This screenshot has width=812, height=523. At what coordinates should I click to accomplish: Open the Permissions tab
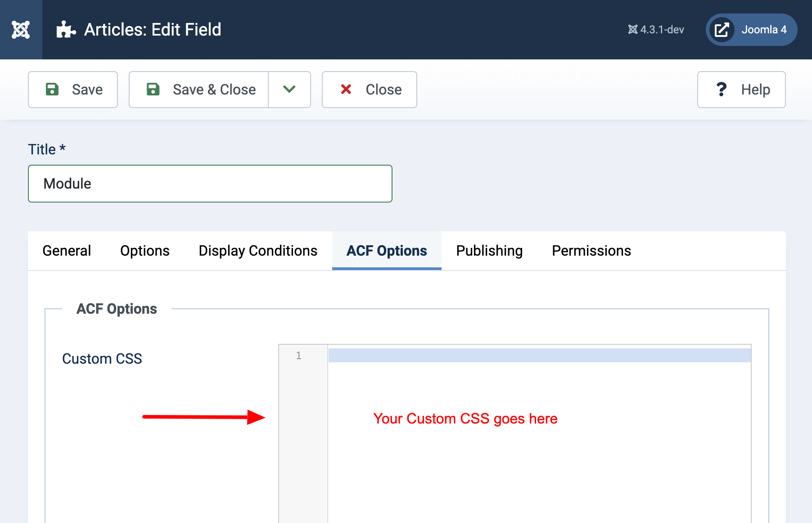[x=591, y=251]
